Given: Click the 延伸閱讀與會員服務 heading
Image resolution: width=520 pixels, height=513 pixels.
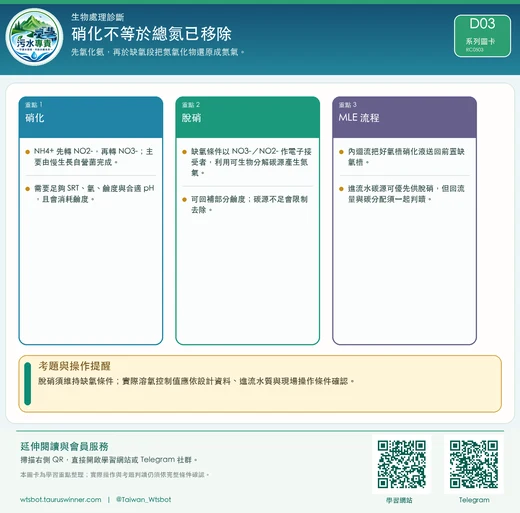Looking at the screenshot, I should click(x=64, y=446).
